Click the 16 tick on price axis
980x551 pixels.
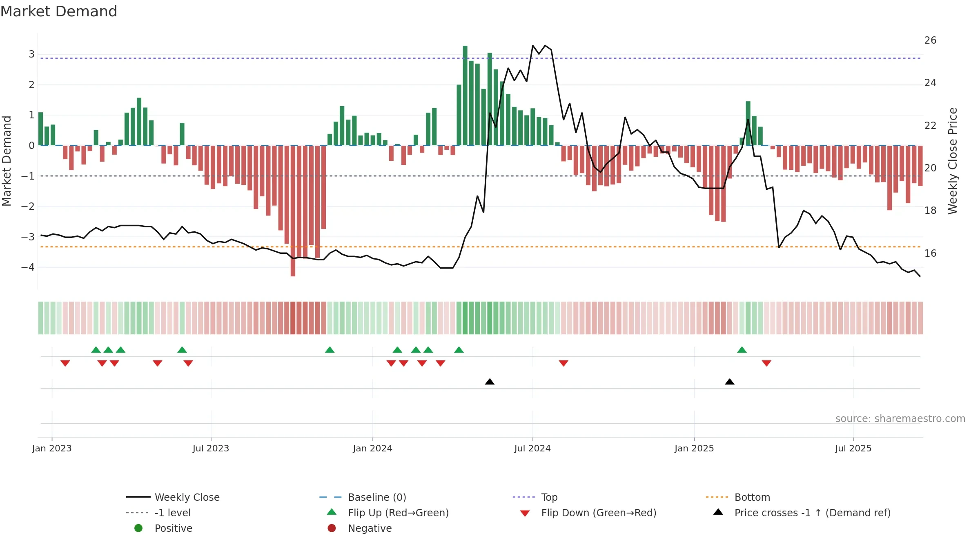(931, 253)
